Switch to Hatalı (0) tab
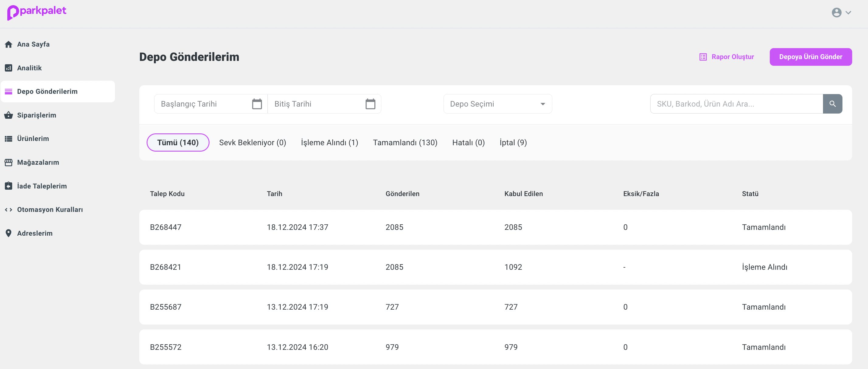 click(468, 142)
